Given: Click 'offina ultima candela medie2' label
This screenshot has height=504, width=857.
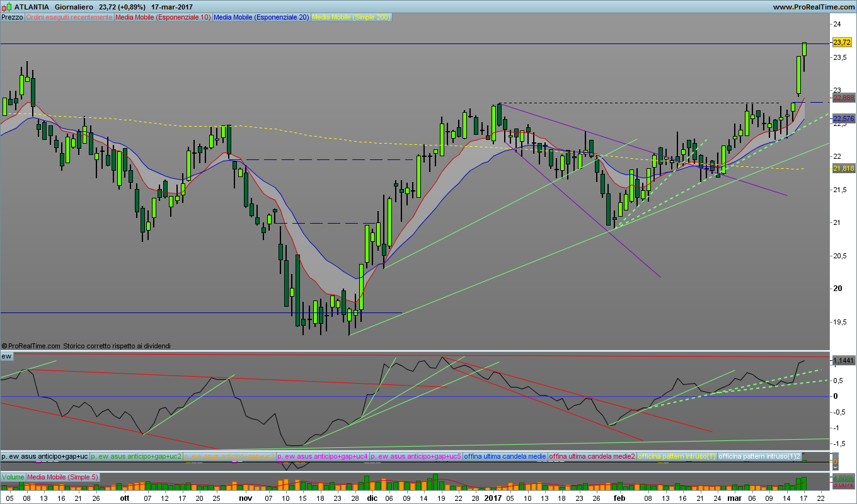Looking at the screenshot, I should pyautogui.click(x=592, y=456).
